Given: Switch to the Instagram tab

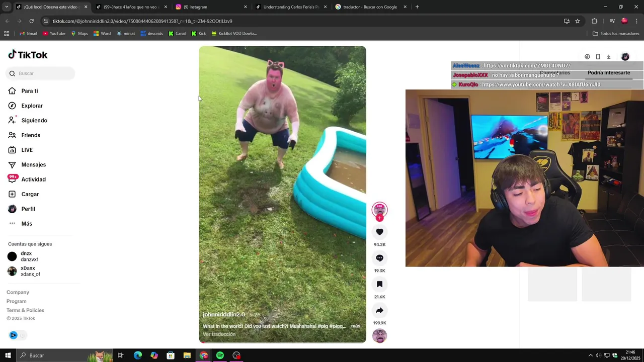Looking at the screenshot, I should pyautogui.click(x=211, y=7).
